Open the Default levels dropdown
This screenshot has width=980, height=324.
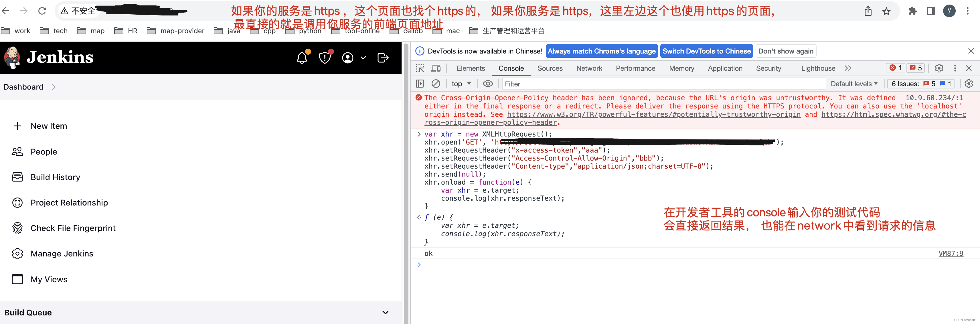point(854,84)
